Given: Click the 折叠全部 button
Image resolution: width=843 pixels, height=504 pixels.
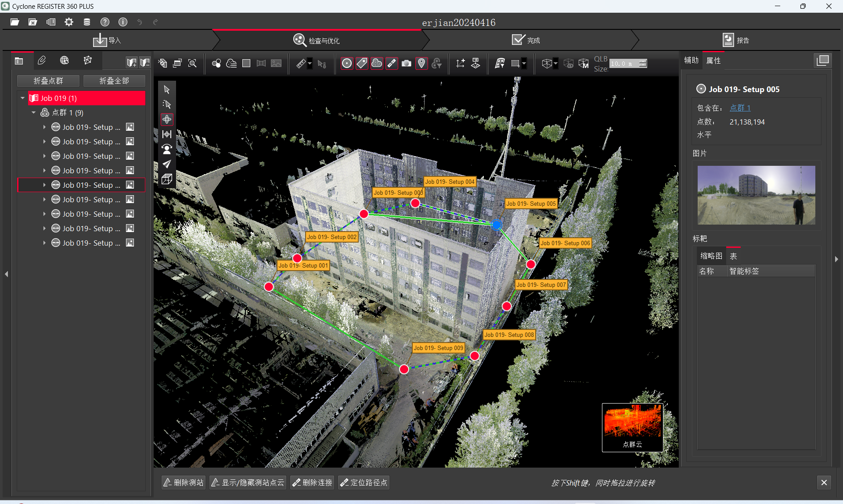Looking at the screenshot, I should tap(114, 81).
